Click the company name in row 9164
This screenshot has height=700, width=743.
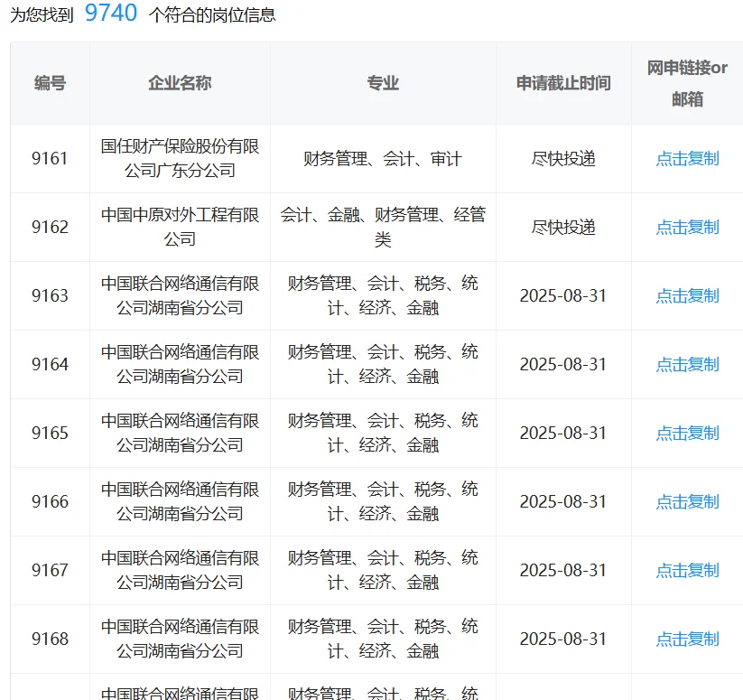(180, 365)
